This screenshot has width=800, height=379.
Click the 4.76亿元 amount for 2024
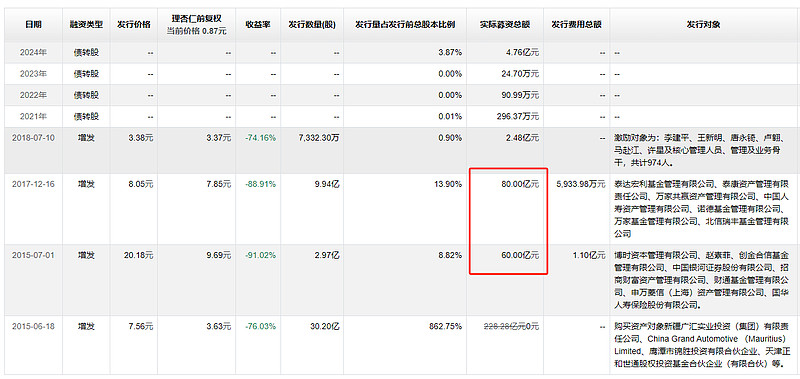[x=522, y=53]
